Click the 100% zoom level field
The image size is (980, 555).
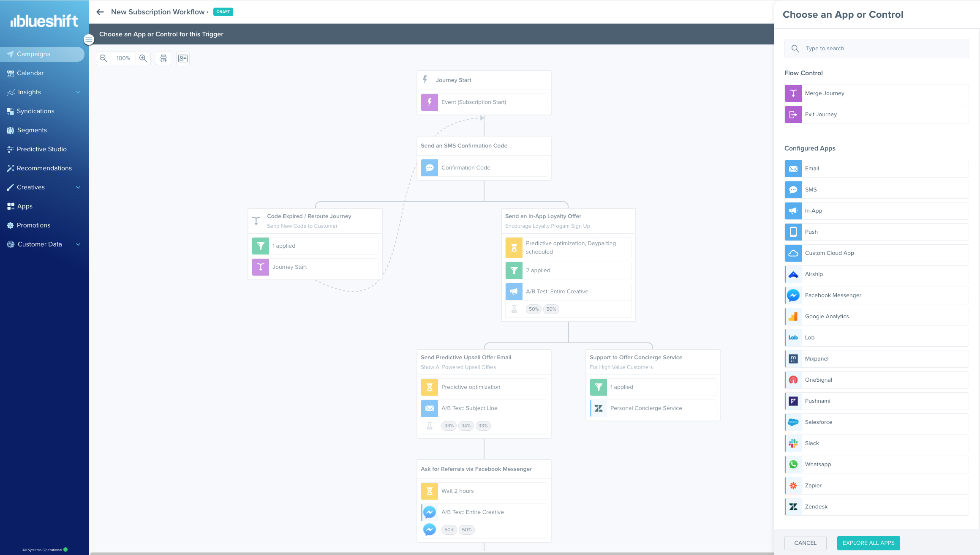[x=123, y=58]
